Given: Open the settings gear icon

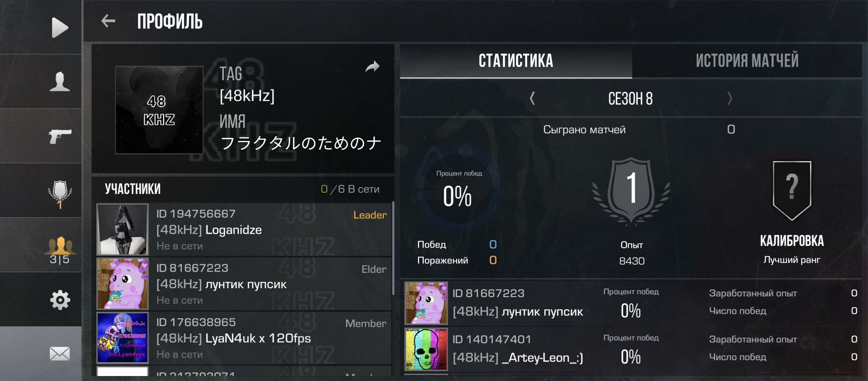Looking at the screenshot, I should coord(60,300).
